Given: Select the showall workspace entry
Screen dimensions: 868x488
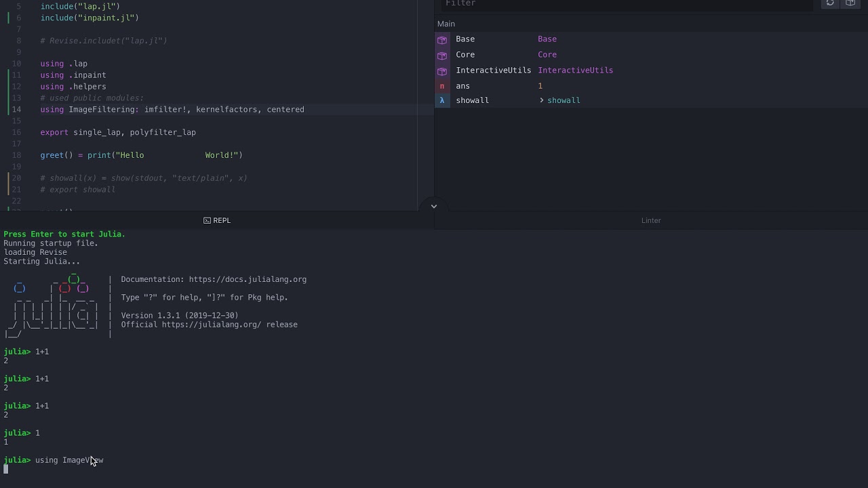Looking at the screenshot, I should (x=473, y=100).
